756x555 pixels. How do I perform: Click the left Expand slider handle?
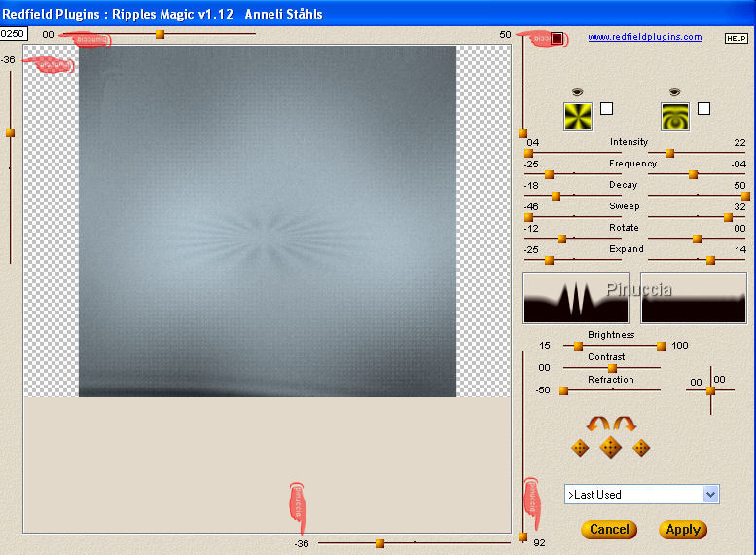(x=549, y=261)
